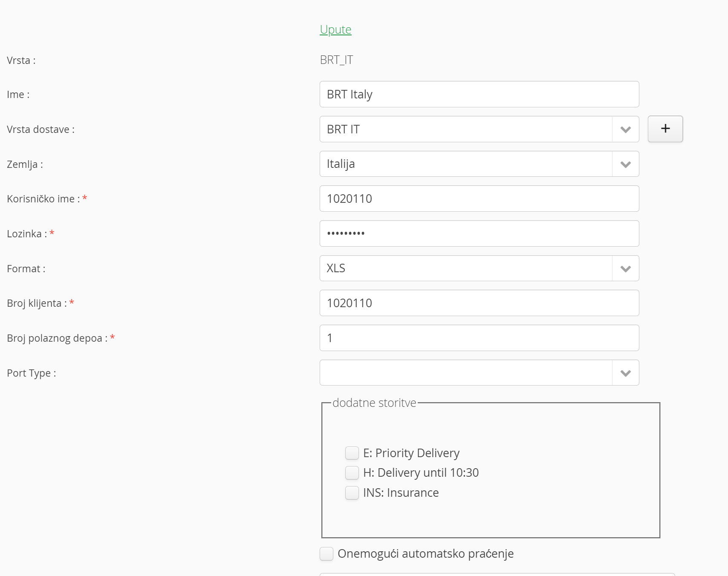The width and height of the screenshot is (728, 576).
Task: Click into the Korisničko ime field
Action: pyautogui.click(x=479, y=199)
